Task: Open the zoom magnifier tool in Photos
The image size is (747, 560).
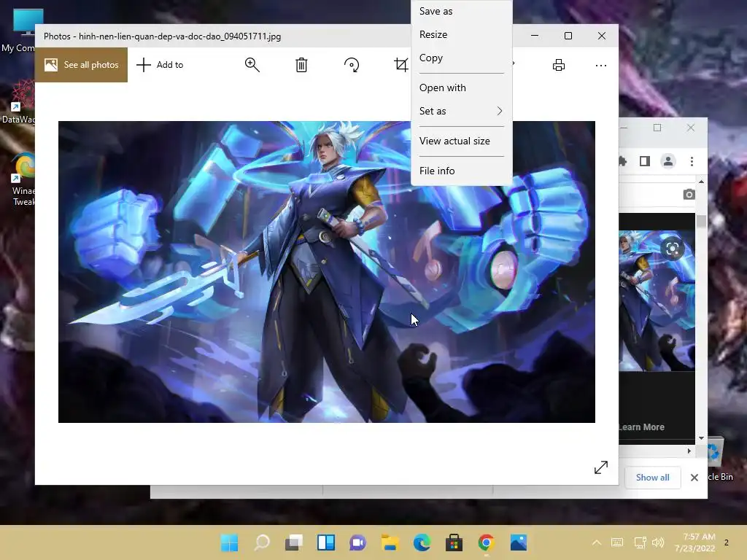Action: (x=252, y=65)
